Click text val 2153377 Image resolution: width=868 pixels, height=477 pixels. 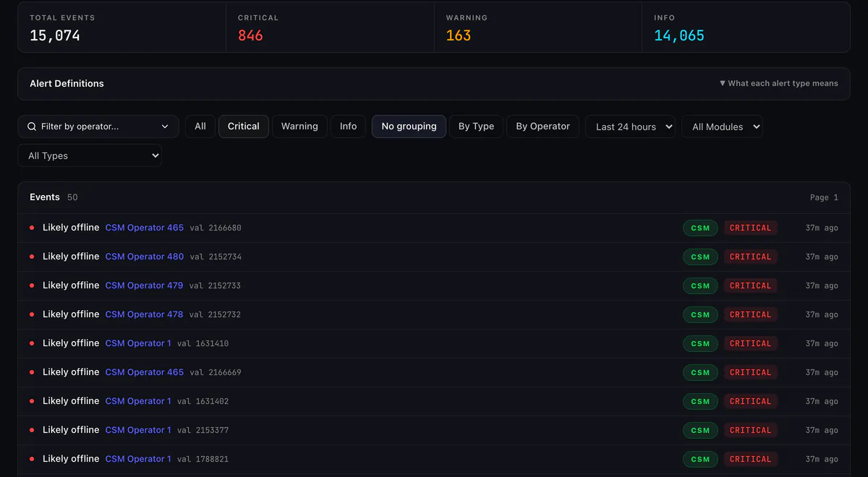click(x=203, y=430)
